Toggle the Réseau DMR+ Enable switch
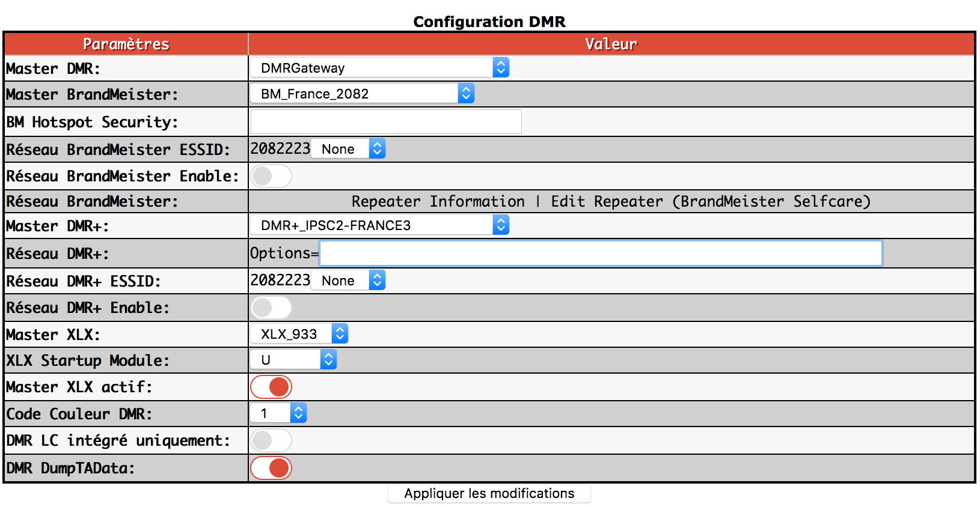Viewport: 980px width, 507px height. [x=271, y=308]
